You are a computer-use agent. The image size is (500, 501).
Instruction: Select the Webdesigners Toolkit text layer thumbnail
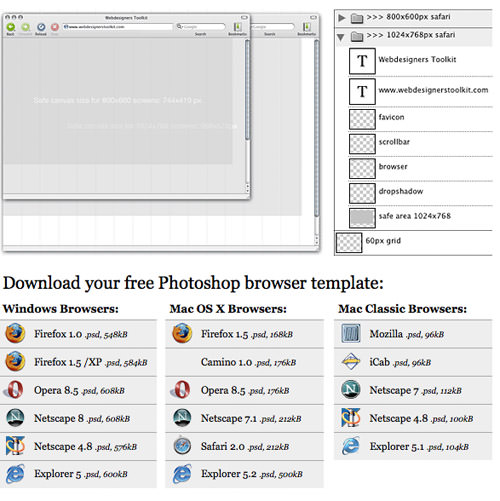click(x=362, y=61)
